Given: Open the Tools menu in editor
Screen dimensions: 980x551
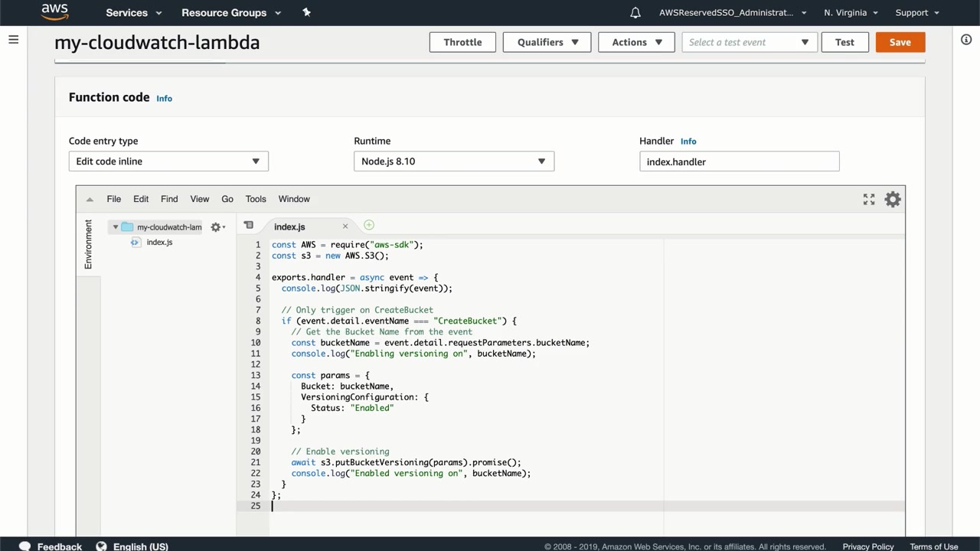Looking at the screenshot, I should click(256, 199).
